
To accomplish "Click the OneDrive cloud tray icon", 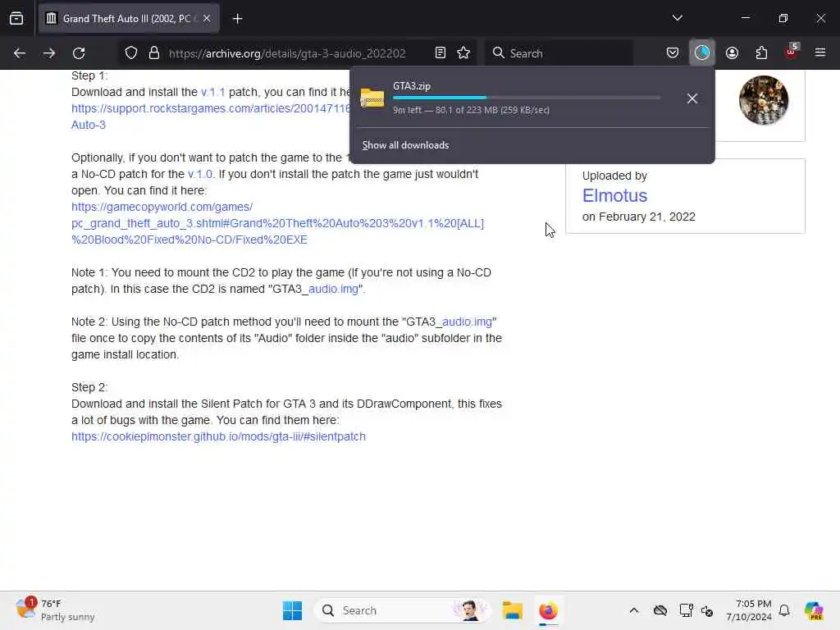I will [x=660, y=610].
